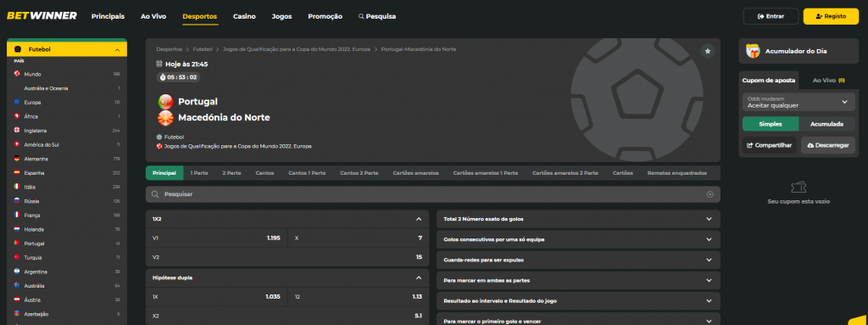Open the Odds mudaram dropdown
868x325 pixels.
coord(798,102)
